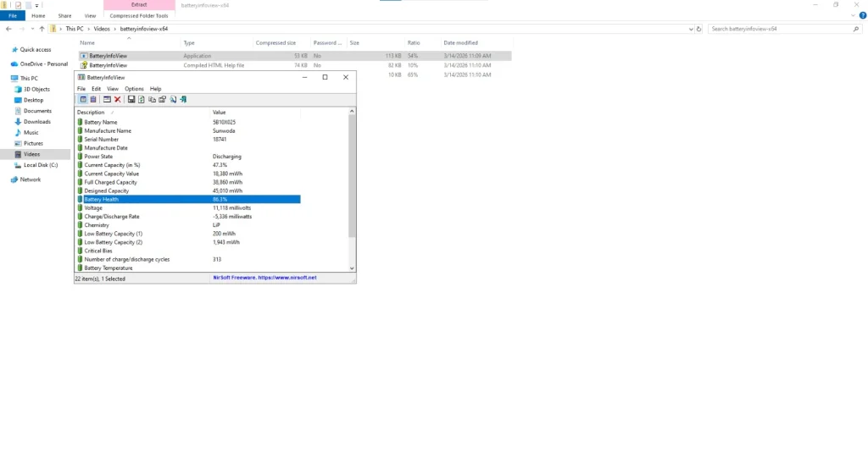Open OneDrive - Personal in navigation pane
868x453 pixels.
[43, 64]
